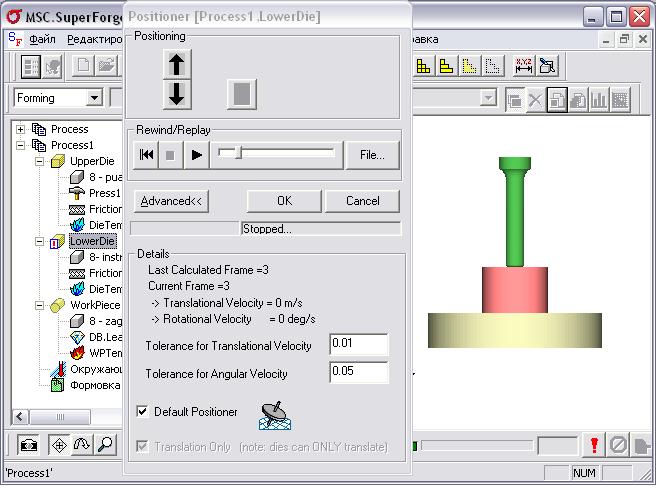Click the rotate view icon
Viewport: 657px width, 487px height.
(x=82, y=445)
